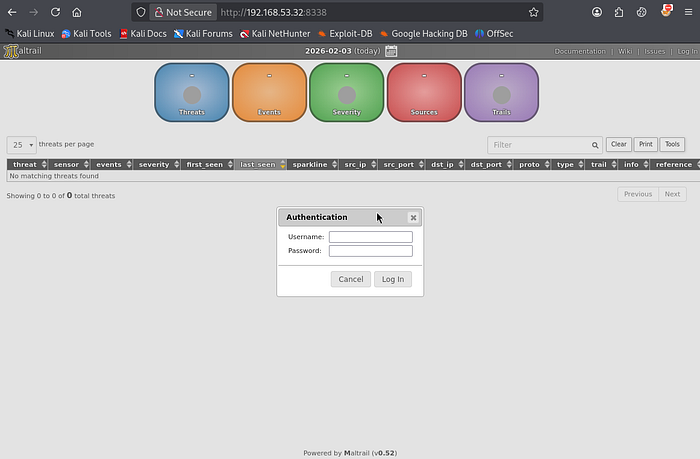Open the Firefox account icon

point(597,12)
